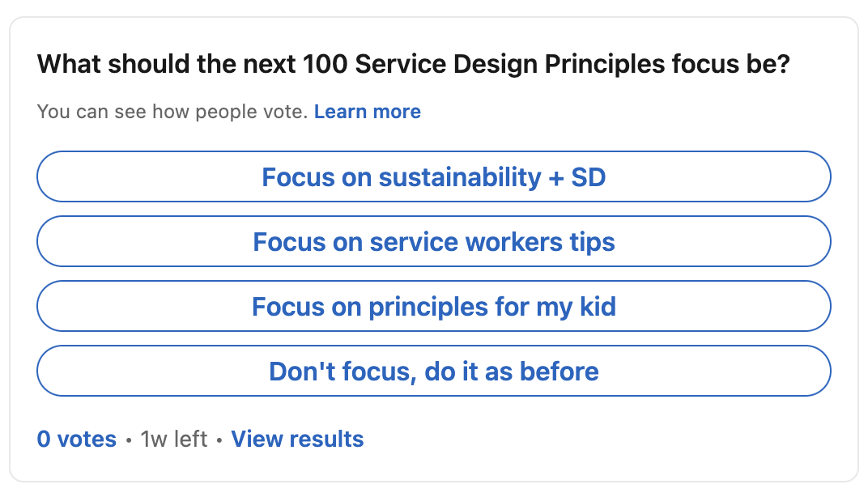Click the 'You can see how people vote' note
Image resolution: width=868 pixels, height=497 pixels.
coord(172,112)
